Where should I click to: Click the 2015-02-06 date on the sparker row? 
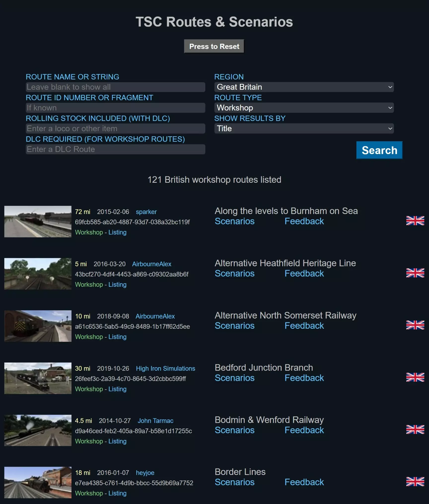click(x=113, y=212)
